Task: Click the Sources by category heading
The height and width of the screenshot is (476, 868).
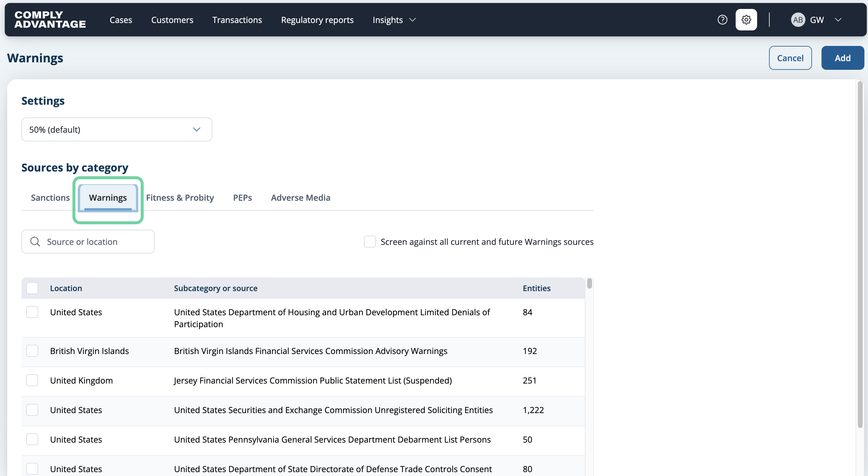Action: (75, 168)
